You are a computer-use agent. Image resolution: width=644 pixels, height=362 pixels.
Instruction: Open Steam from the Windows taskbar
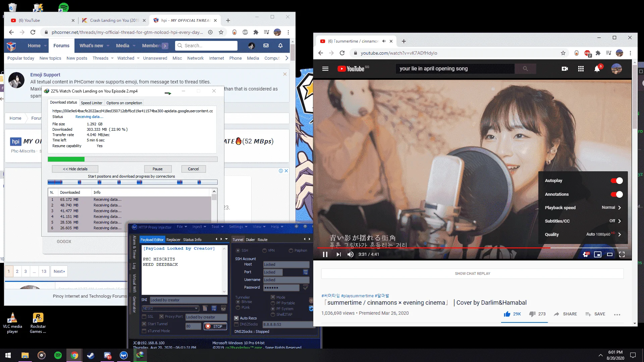pyautogui.click(x=91, y=355)
